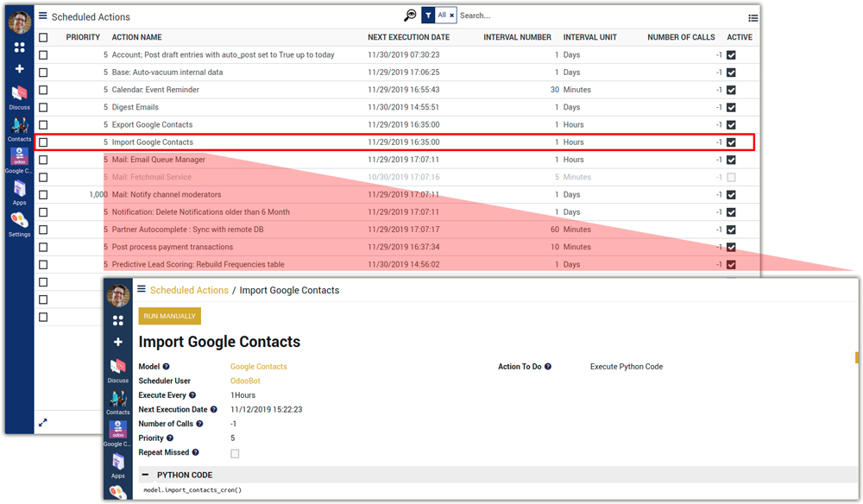Click the Run Manually button
Image resolution: width=863 pixels, height=504 pixels.
tap(169, 317)
